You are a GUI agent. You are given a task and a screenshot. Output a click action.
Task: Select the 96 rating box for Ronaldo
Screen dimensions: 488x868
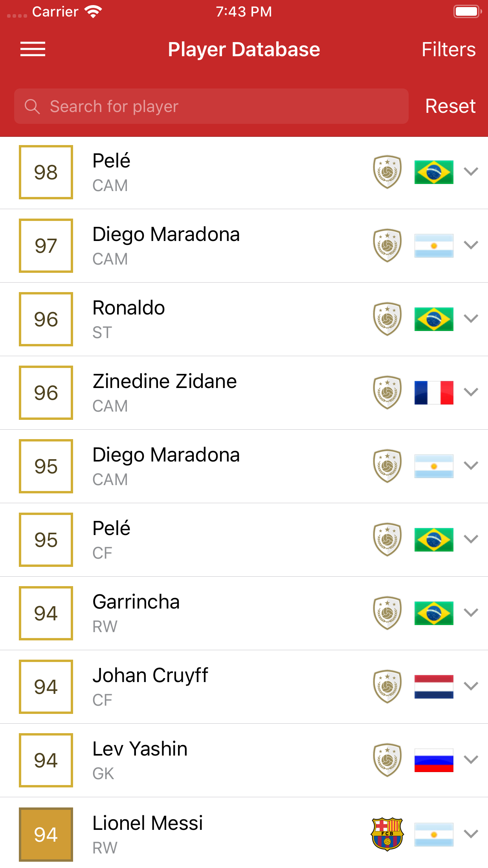pyautogui.click(x=46, y=319)
